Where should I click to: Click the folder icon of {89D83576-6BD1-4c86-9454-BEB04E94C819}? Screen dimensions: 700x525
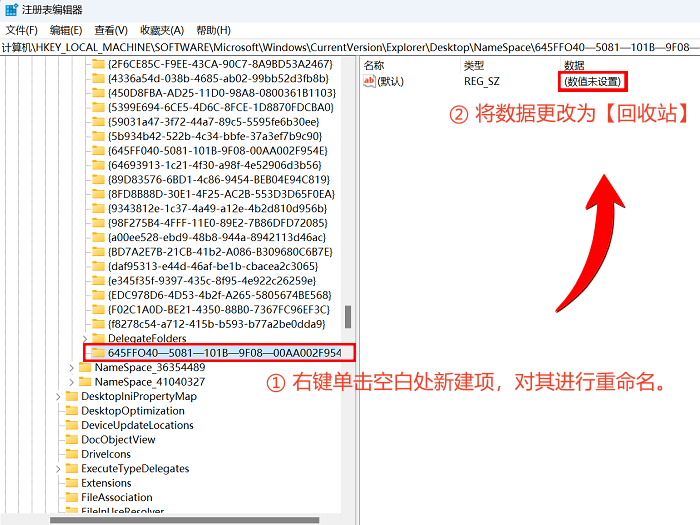pos(98,179)
